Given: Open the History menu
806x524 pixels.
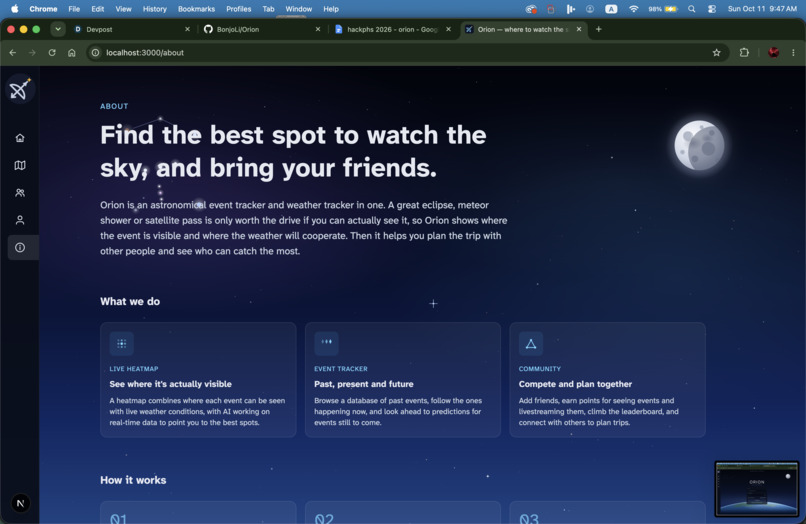Looking at the screenshot, I should [x=154, y=9].
